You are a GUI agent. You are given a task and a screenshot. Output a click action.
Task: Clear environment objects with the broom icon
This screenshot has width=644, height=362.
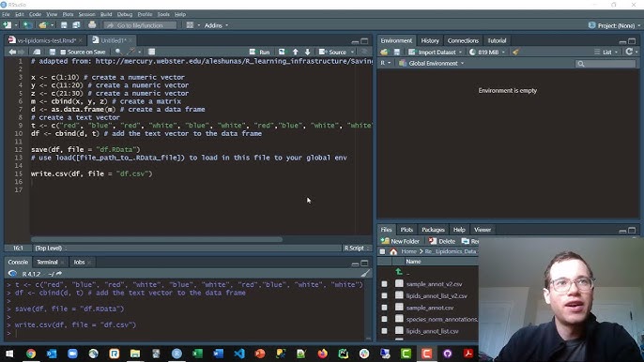pos(516,53)
